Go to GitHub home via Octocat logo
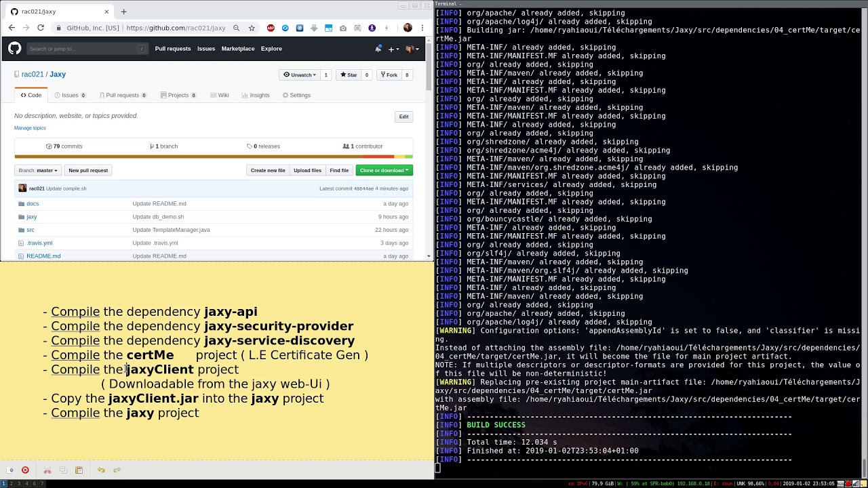 click(x=15, y=48)
